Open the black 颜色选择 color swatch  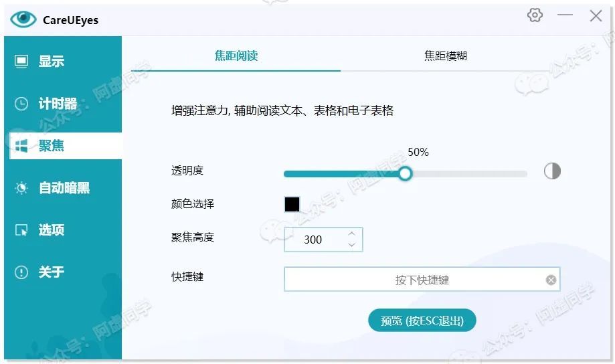coord(292,204)
